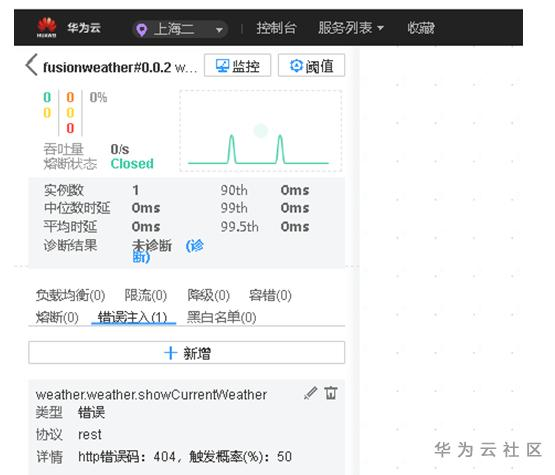Open 控制台 console link
This screenshot has height=475, width=555.
point(276,28)
